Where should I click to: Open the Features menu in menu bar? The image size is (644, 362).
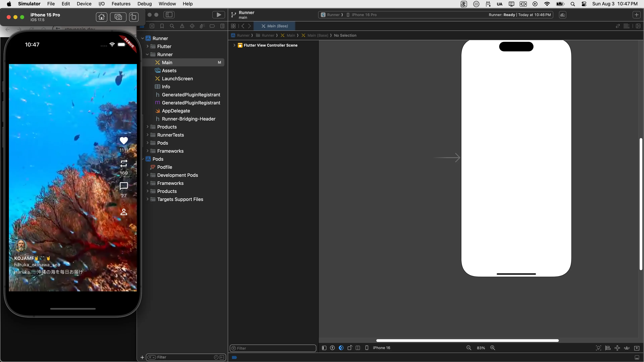click(121, 4)
